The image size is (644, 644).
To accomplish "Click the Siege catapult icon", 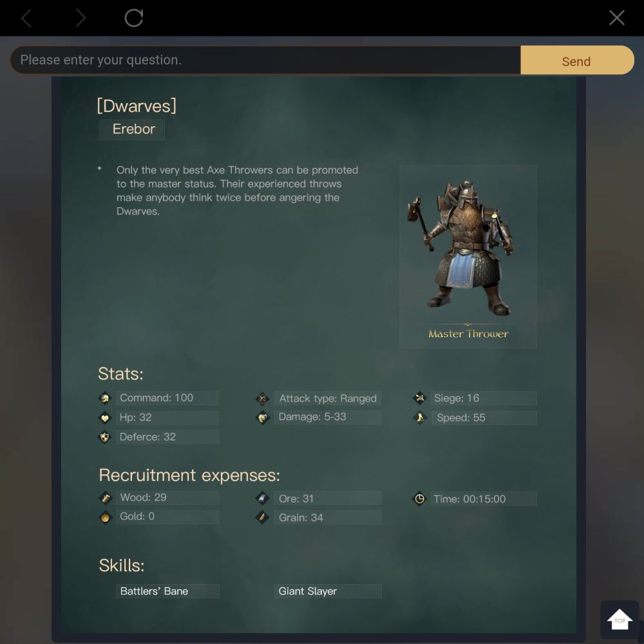I will click(x=419, y=397).
